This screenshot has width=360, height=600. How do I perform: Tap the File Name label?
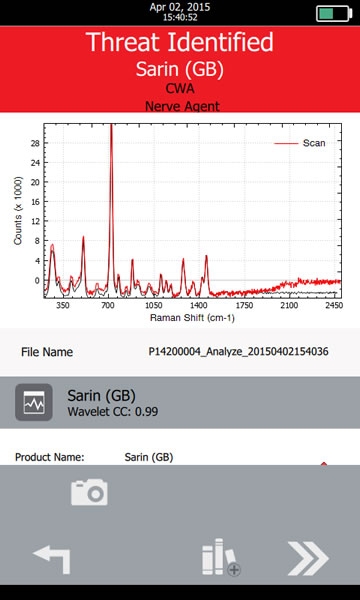point(47,352)
